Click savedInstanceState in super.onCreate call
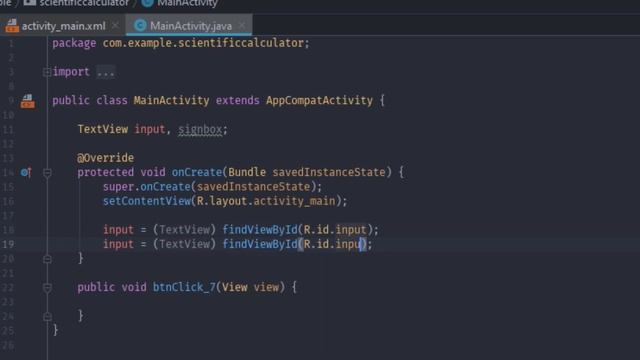The width and height of the screenshot is (640, 360). click(x=253, y=187)
